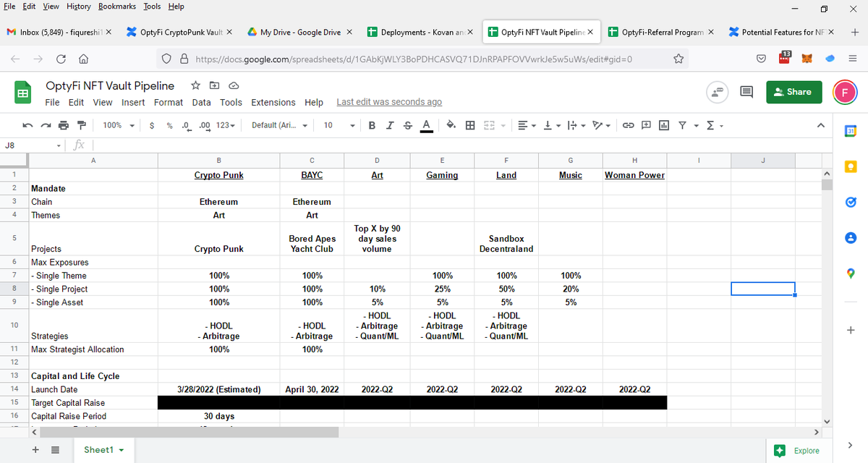
Task: Click the Undo icon in Sheets toolbar
Action: click(27, 126)
